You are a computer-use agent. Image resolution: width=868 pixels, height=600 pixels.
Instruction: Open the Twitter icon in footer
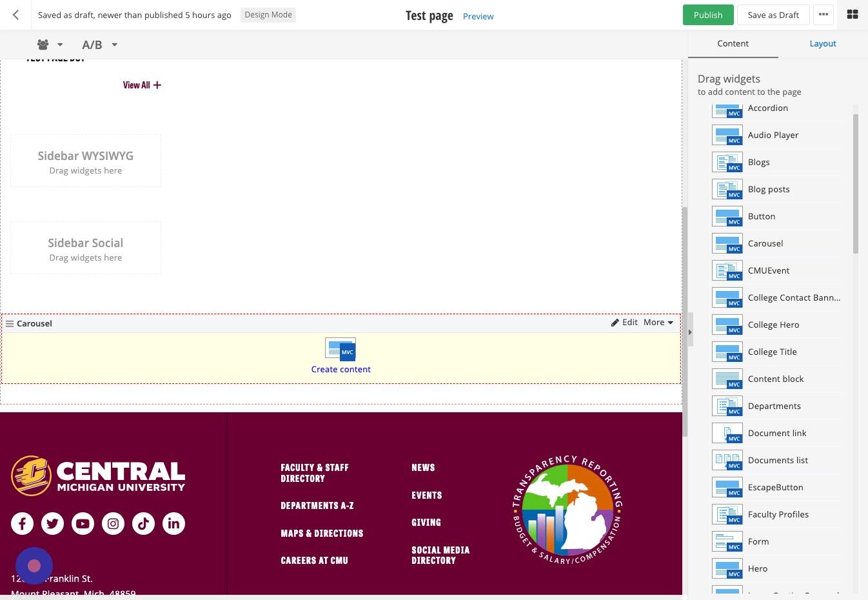pos(52,523)
